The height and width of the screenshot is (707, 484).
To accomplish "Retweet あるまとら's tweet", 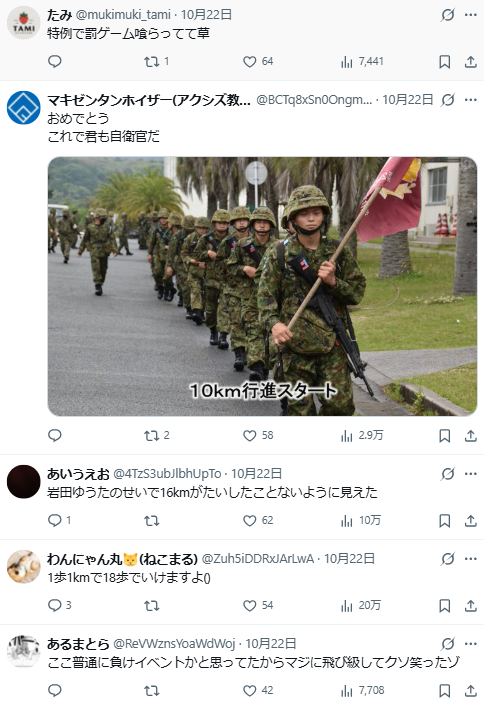I will pos(152,691).
